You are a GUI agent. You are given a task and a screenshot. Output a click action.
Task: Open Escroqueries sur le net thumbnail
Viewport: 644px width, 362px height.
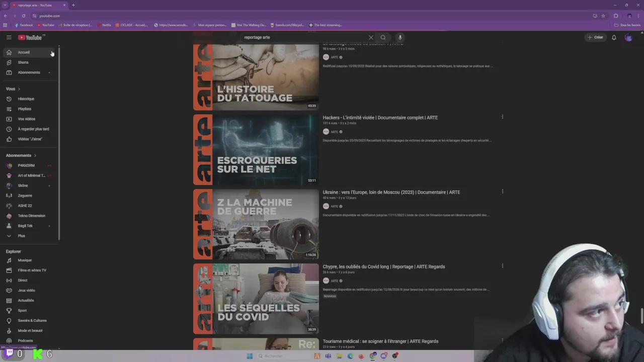pos(256,150)
